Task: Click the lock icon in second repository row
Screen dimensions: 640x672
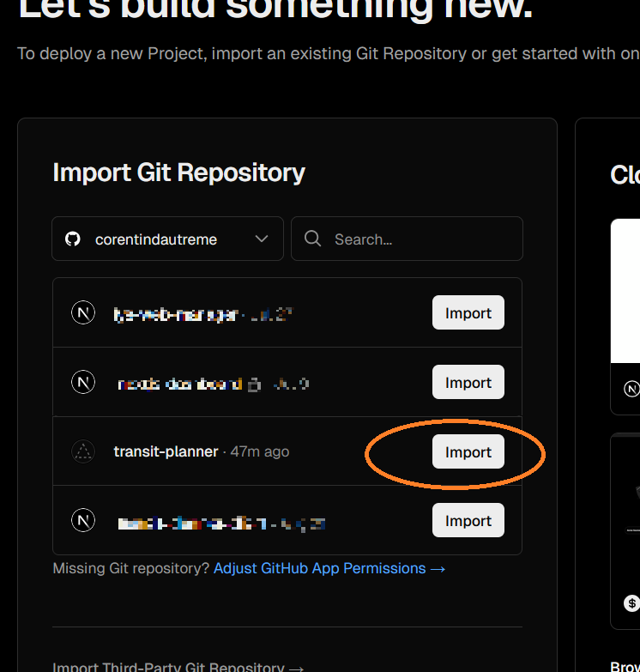Action: (255, 384)
